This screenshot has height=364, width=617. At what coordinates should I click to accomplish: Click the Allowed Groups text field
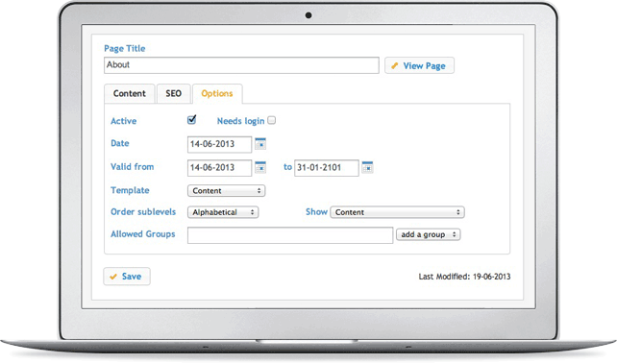(x=290, y=235)
